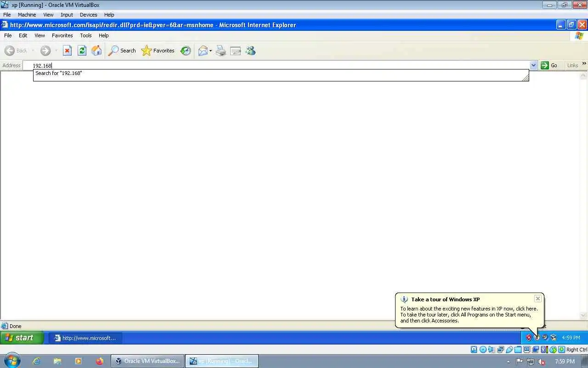The width and height of the screenshot is (588, 368).
Task: Click the IE Forward arrow button
Action: click(45, 51)
